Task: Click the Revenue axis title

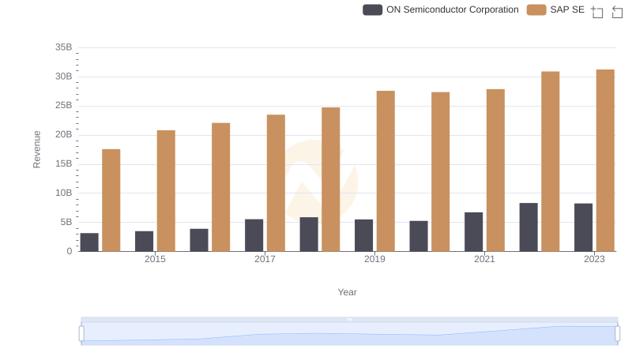Action: point(36,149)
